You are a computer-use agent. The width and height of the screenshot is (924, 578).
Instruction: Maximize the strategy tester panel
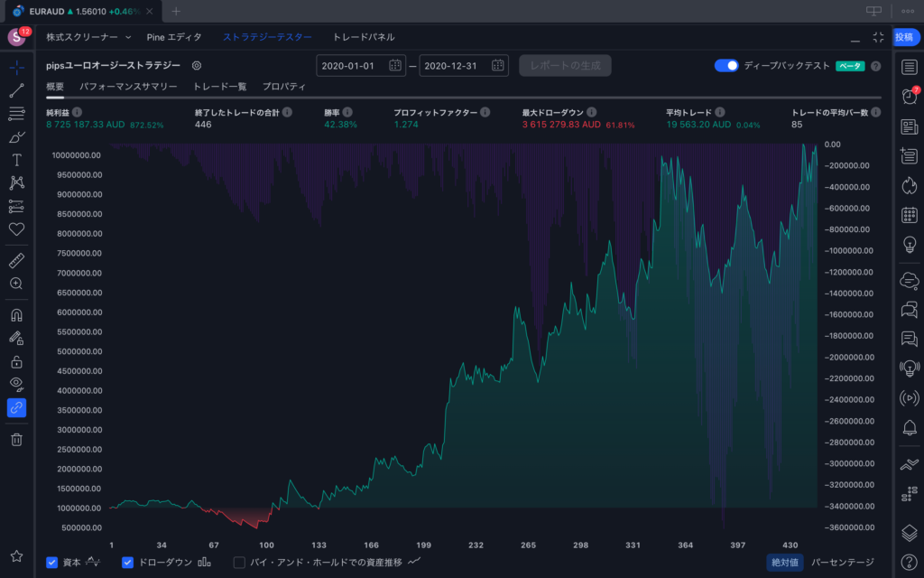tap(878, 37)
